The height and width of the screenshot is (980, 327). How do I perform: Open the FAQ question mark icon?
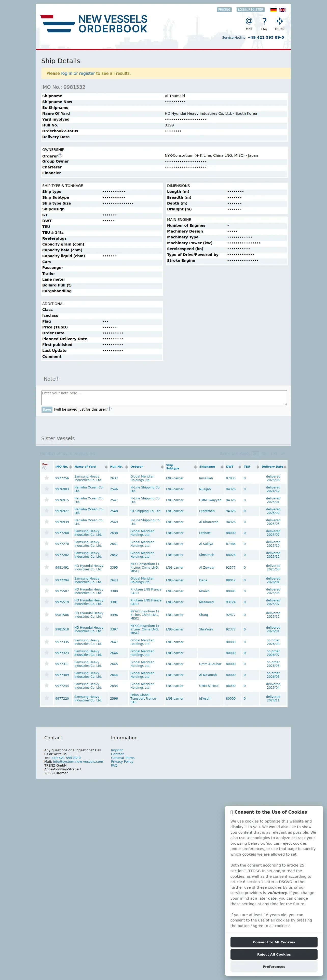click(x=264, y=21)
